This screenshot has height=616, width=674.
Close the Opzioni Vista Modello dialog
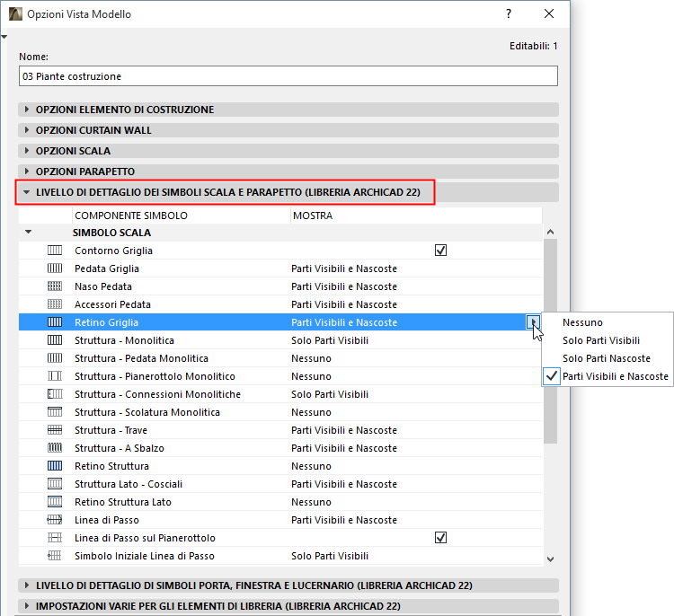pyautogui.click(x=549, y=13)
